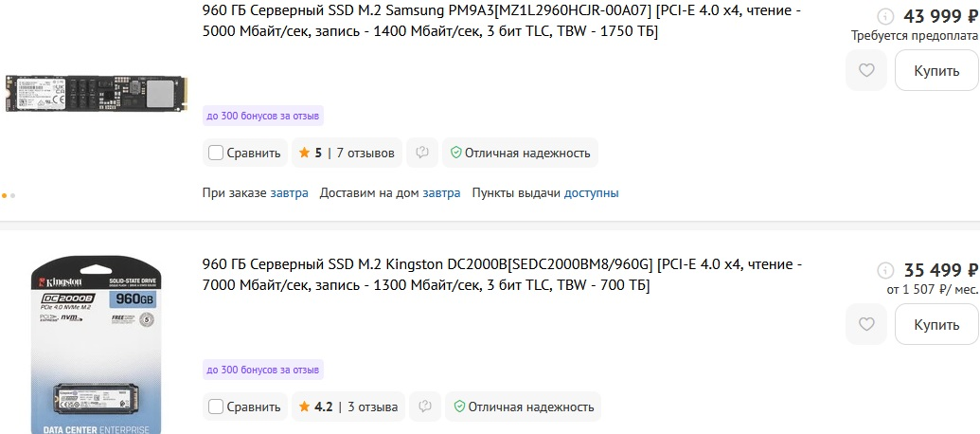Add Samsung PM9A3 to wishlist heart
This screenshot has width=980, height=434.
[x=865, y=70]
